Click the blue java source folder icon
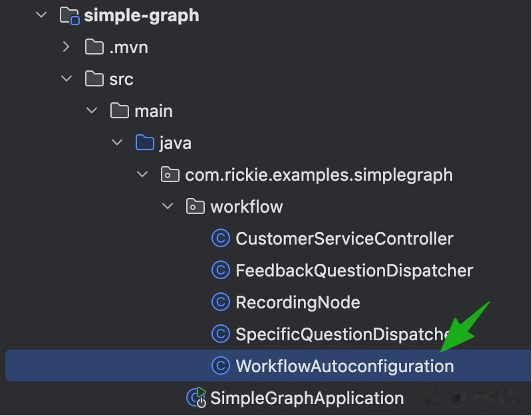This screenshot has width=532, height=416. (144, 143)
